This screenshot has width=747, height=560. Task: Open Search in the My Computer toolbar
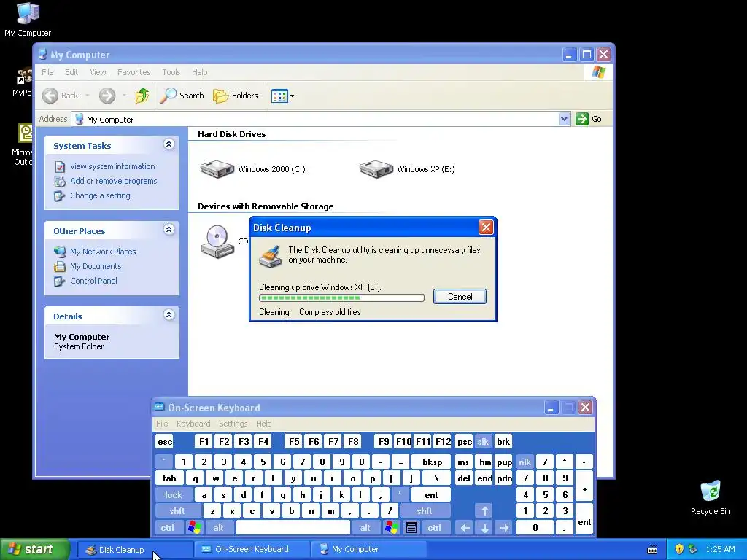(182, 96)
